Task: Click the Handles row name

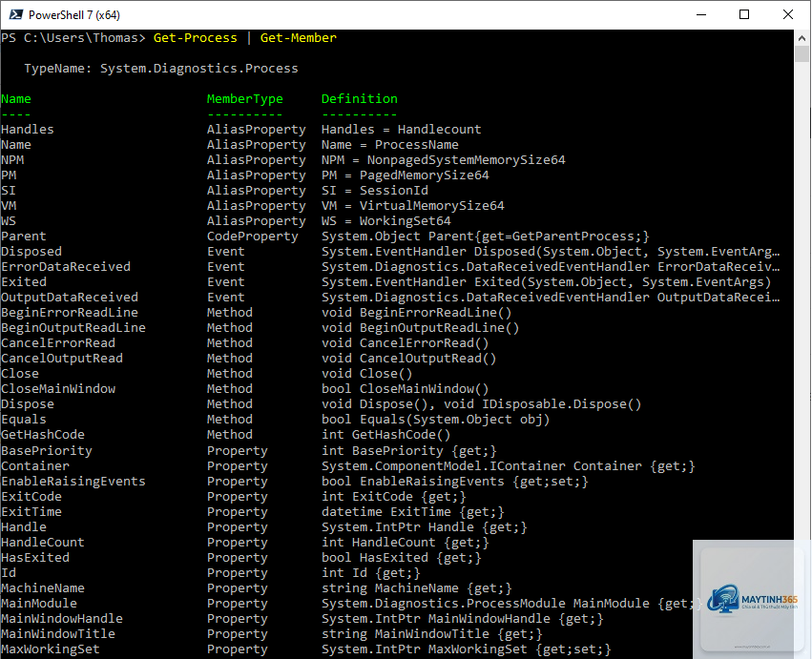Action: [28, 130]
